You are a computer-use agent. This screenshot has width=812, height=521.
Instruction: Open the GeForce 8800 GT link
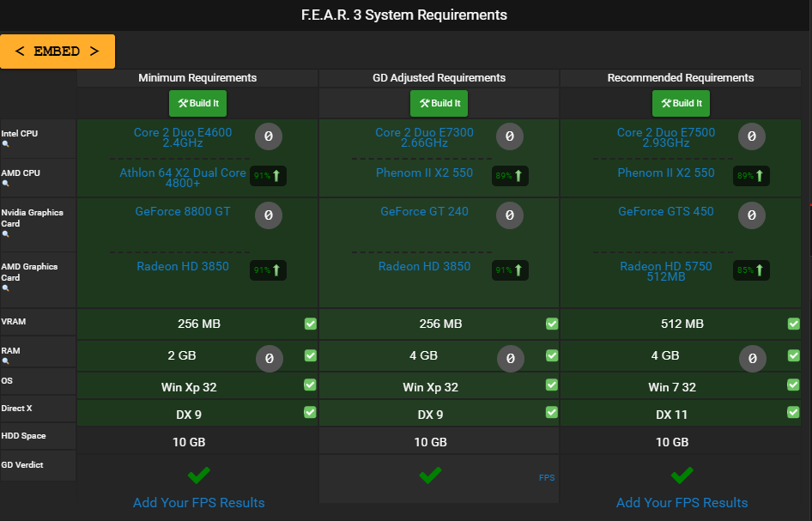point(183,211)
